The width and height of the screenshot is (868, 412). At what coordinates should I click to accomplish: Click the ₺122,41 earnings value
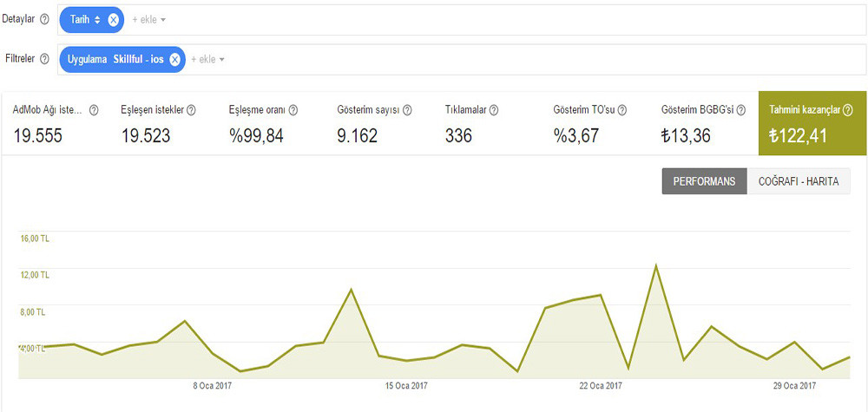798,136
